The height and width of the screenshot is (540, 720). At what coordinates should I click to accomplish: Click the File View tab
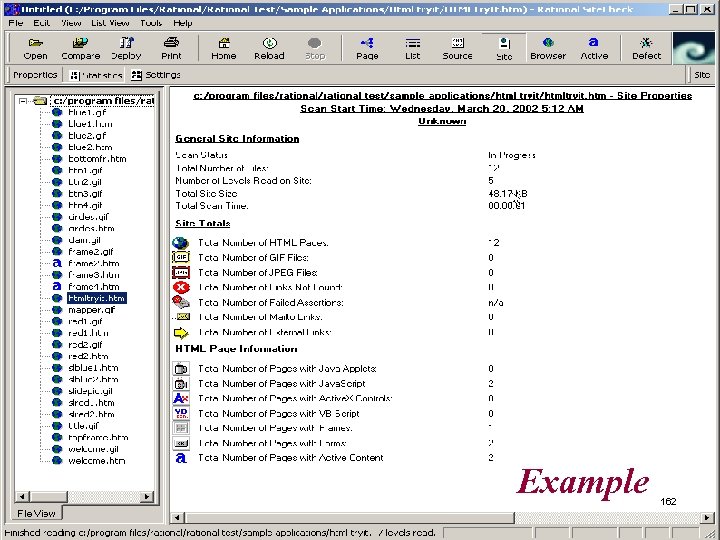point(36,513)
